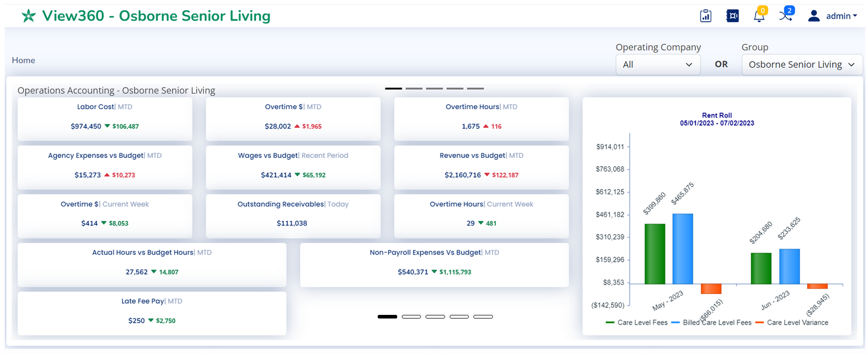
Task: Select fifth top carousel indicator dash
Action: point(476,88)
